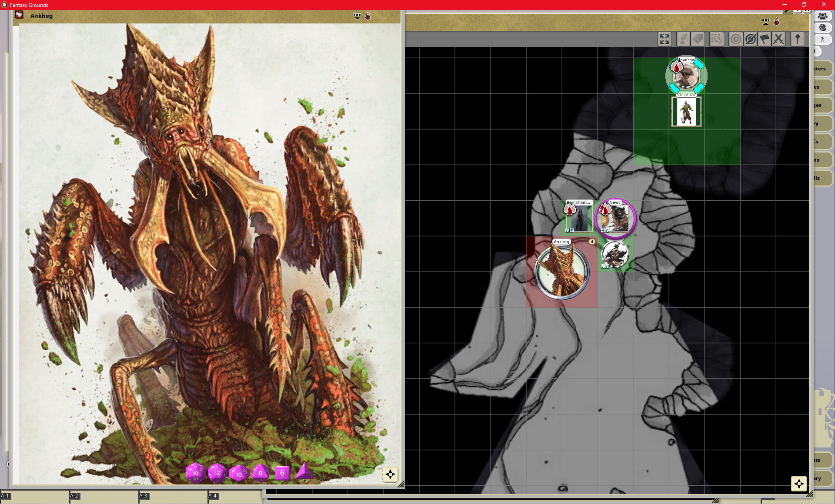Click the sidebar button ending in 'Cs'
Viewport: 835px width, 504px height.
[823, 142]
